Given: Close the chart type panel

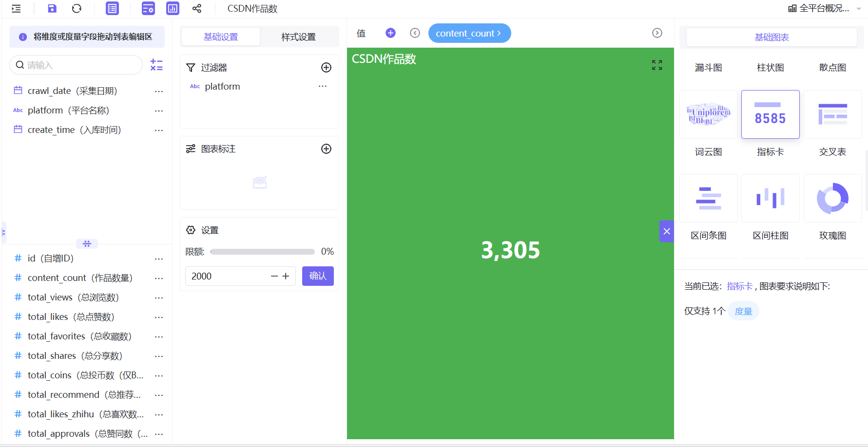Looking at the screenshot, I should 667,231.
